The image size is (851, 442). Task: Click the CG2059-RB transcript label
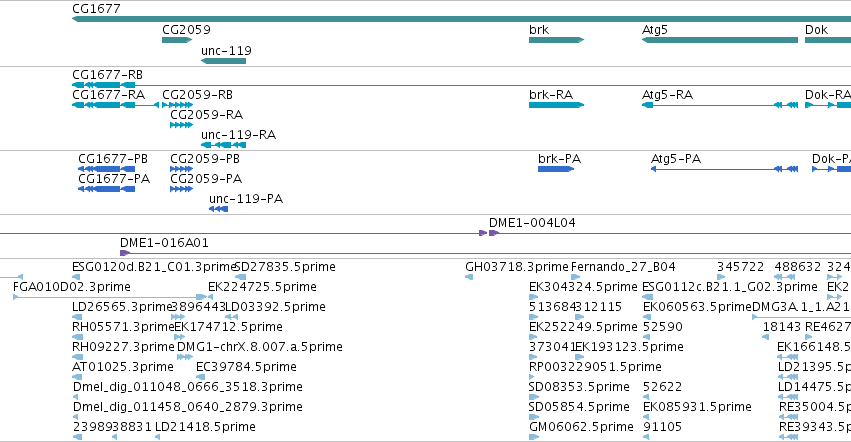tap(198, 95)
